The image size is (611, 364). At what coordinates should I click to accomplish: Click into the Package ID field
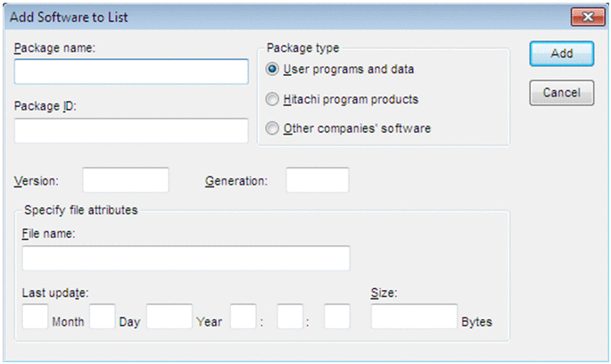(131, 130)
